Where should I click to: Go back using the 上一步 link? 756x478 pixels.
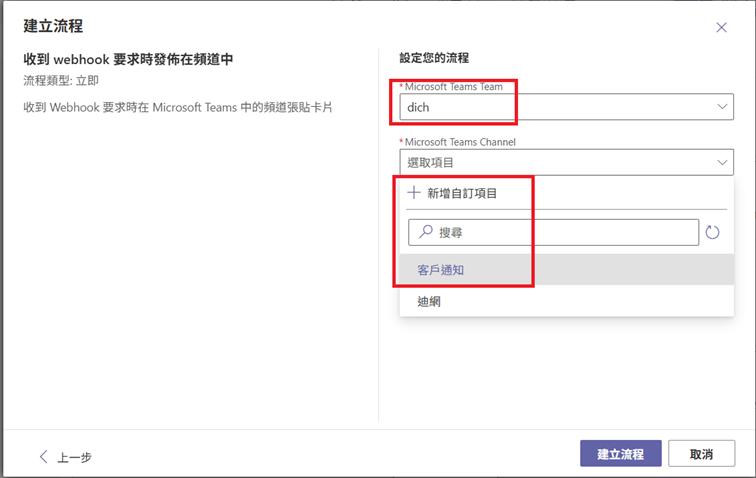point(74,457)
